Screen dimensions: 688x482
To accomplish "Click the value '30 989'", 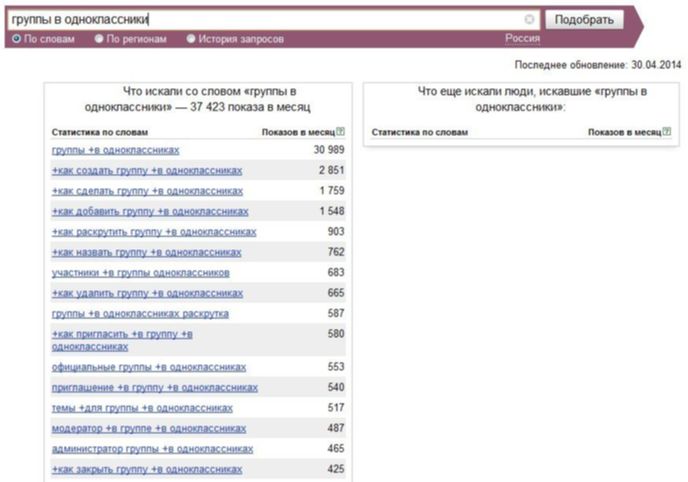I will click(x=329, y=150).
